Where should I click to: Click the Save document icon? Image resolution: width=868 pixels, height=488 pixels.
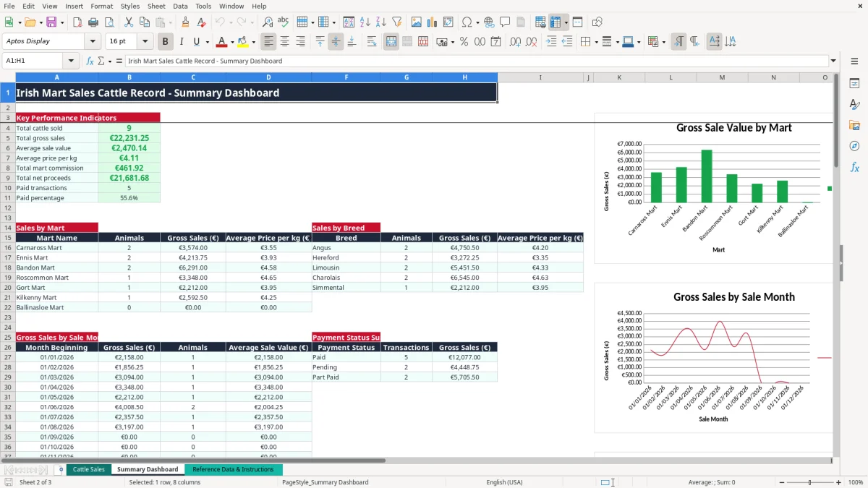pyautogui.click(x=51, y=22)
